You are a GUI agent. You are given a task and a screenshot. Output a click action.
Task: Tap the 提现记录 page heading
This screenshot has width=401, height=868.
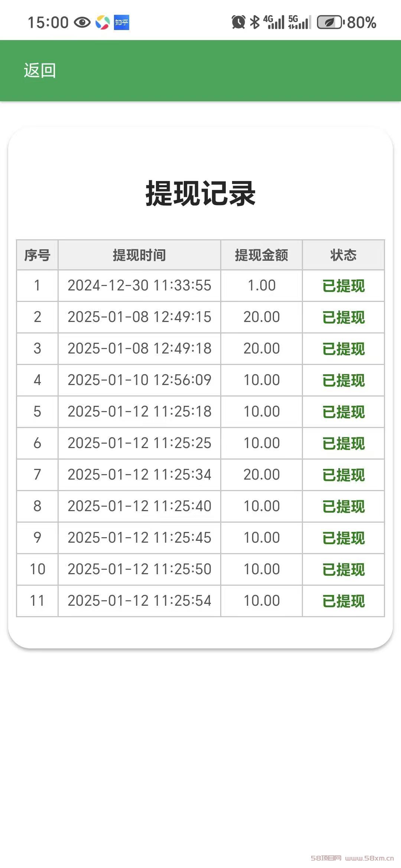200,193
